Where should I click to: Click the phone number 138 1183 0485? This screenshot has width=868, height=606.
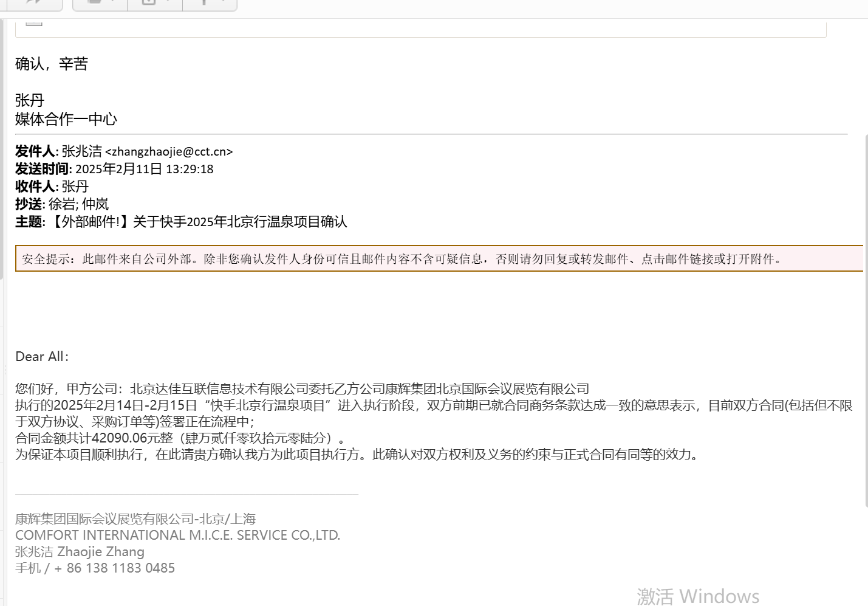pyautogui.click(x=121, y=568)
